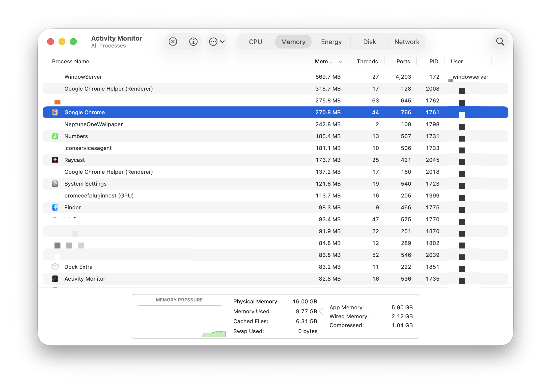Click the Raycast app icon
The height and width of the screenshot is (392, 551).
click(55, 160)
